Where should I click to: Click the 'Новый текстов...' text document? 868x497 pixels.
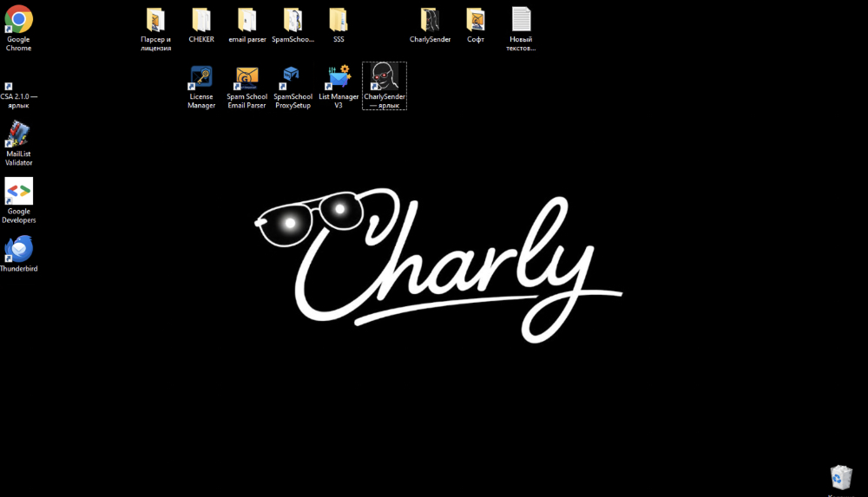coord(521,20)
